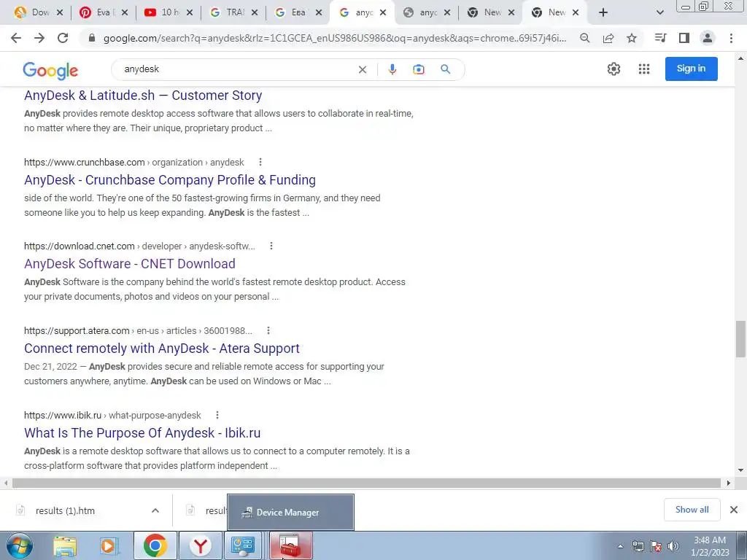Open AnyDesk & Latitude.sh Customer Story link
This screenshot has width=747, height=560.
tap(143, 96)
